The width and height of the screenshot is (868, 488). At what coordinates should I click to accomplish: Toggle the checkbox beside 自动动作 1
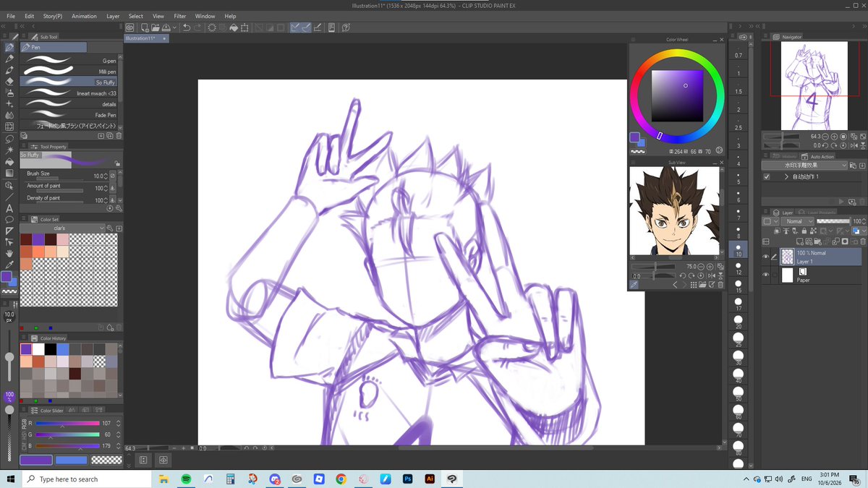pyautogui.click(x=767, y=176)
